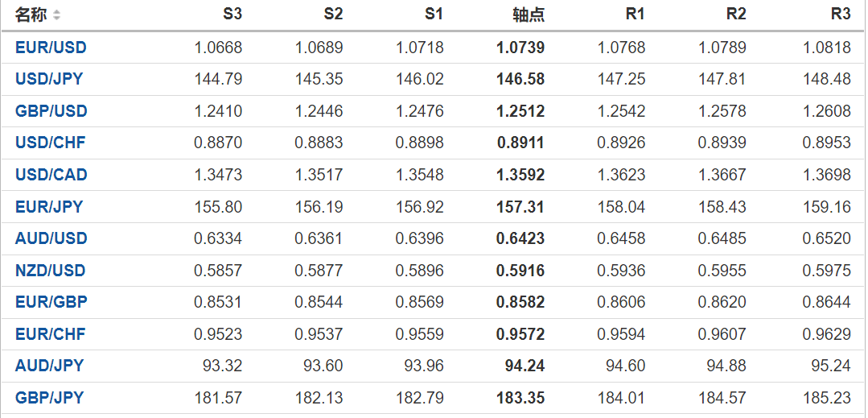Select the EUR/JPY currency pair
868x418 pixels.
click(49, 207)
